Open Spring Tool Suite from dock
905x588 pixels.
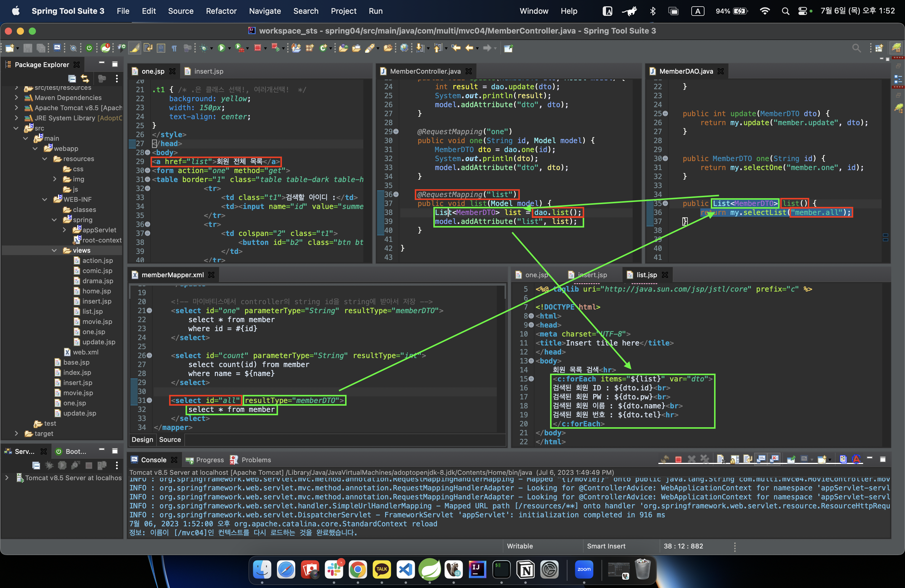tap(429, 569)
